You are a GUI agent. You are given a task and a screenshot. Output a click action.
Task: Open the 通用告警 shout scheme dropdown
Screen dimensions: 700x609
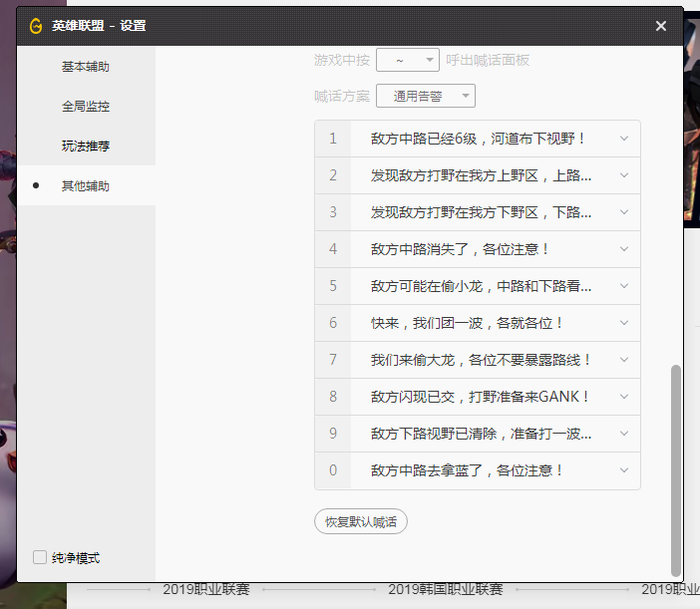tap(426, 96)
